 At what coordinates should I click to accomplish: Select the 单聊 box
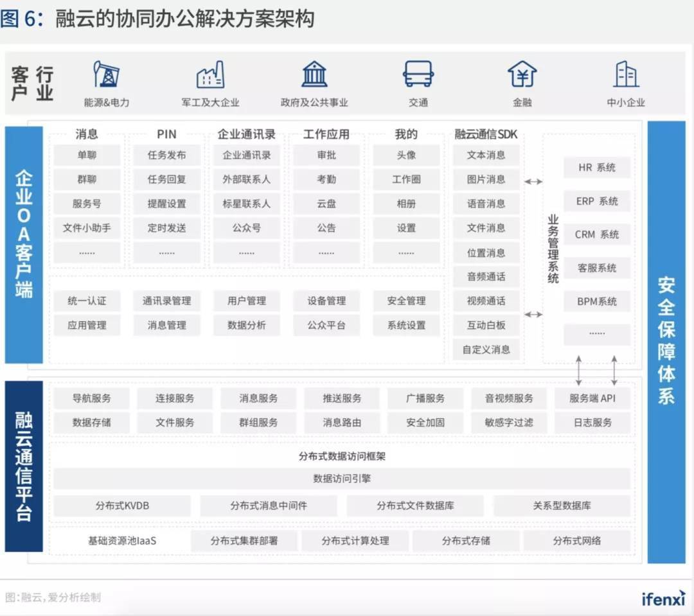(87, 155)
